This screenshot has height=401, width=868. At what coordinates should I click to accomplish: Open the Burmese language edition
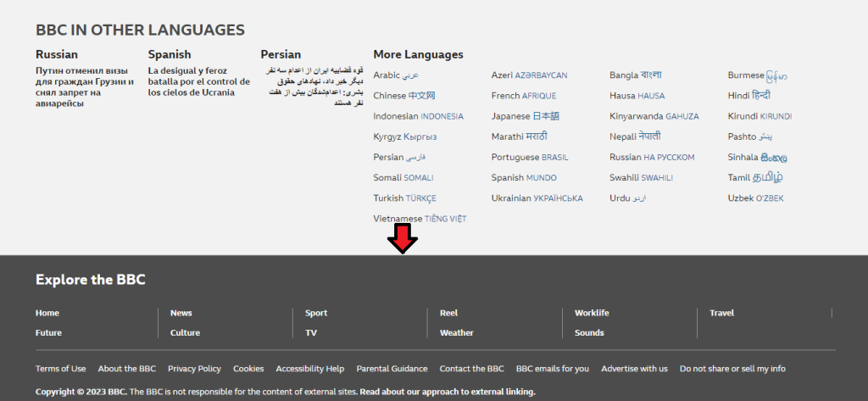(x=757, y=75)
